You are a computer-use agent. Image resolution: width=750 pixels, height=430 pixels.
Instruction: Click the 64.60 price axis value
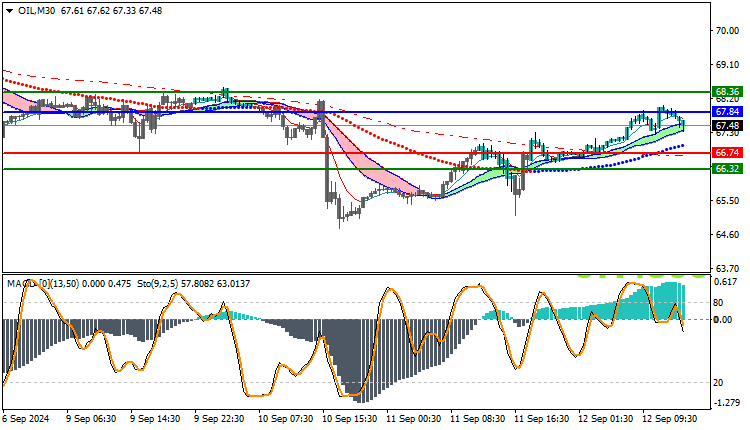pyautogui.click(x=727, y=235)
